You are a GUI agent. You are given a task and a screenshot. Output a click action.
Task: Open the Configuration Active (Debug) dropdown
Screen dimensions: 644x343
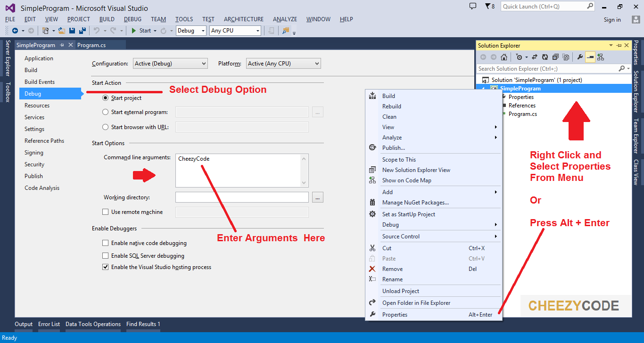coord(170,64)
